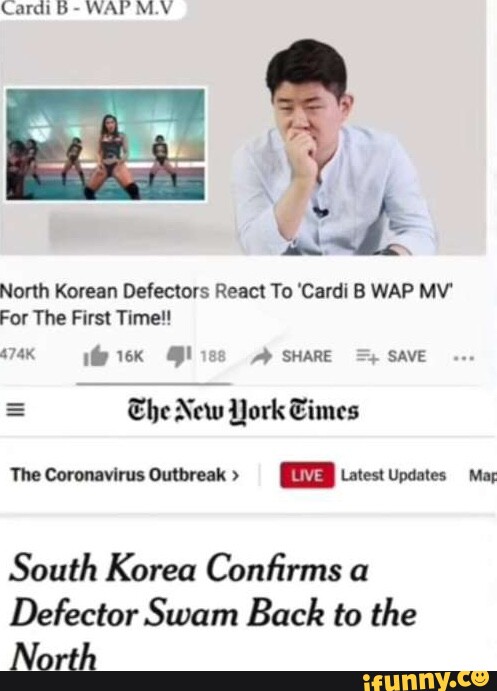Viewport: 497px width, 691px height.
Task: Open the Latest Updates tab
Action: point(393,476)
